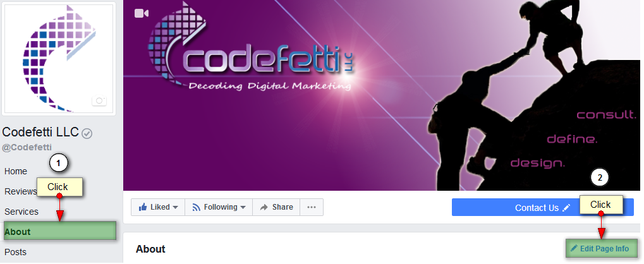Go to the About section
This screenshot has height=264, width=644.
pos(60,232)
